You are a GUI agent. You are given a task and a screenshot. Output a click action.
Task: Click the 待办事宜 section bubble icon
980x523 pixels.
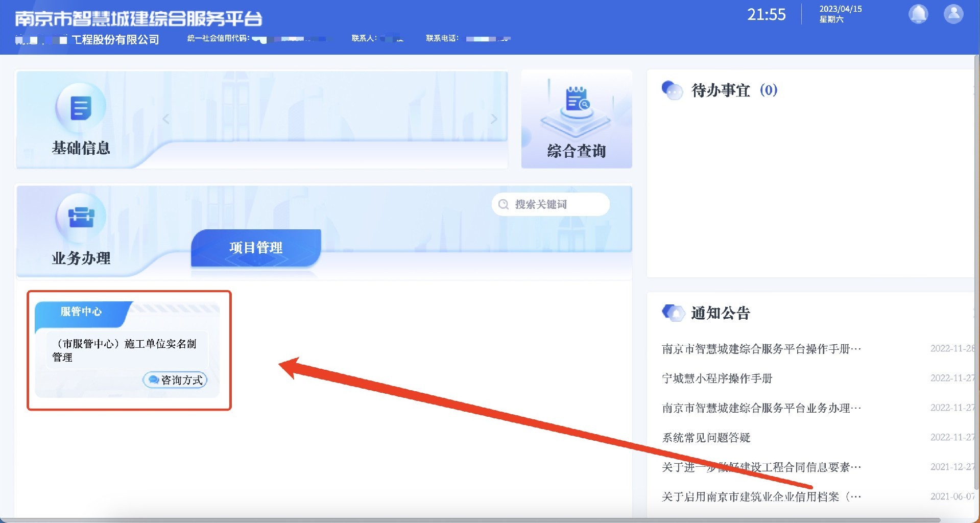pyautogui.click(x=672, y=90)
